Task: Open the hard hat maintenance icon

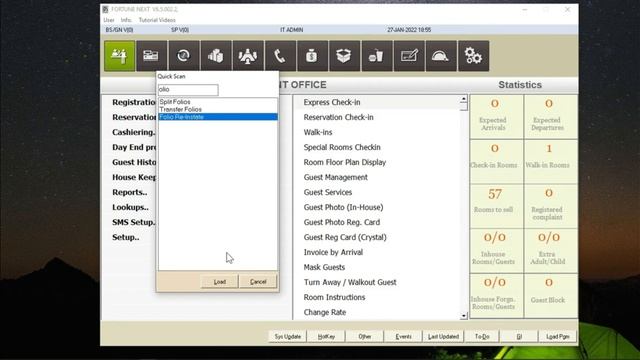Action: (441, 56)
